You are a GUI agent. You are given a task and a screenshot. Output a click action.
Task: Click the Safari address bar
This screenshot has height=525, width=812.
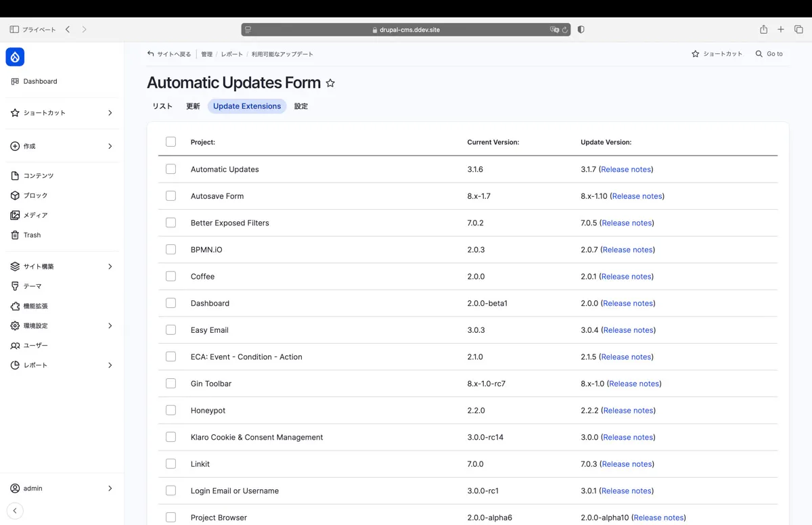point(406,30)
